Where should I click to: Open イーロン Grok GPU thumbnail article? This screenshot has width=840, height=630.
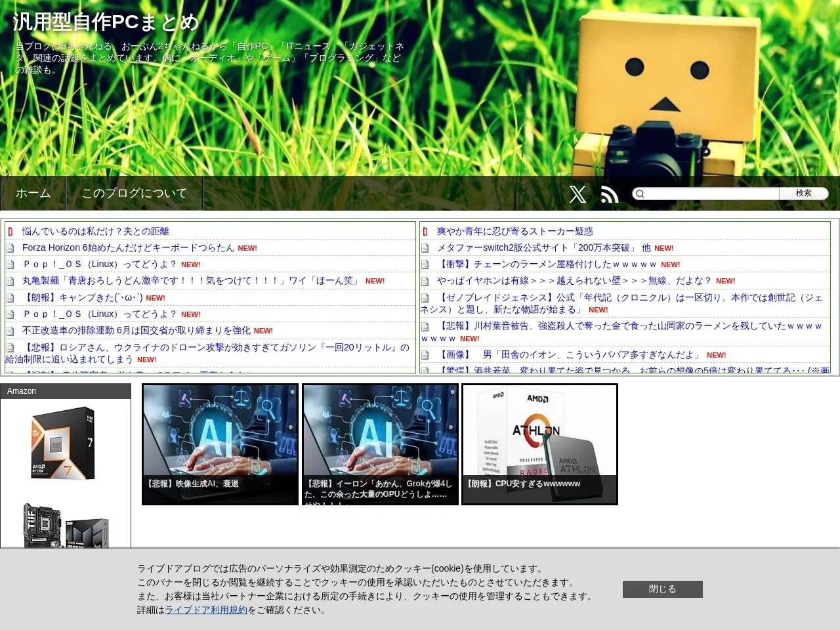(x=380, y=444)
